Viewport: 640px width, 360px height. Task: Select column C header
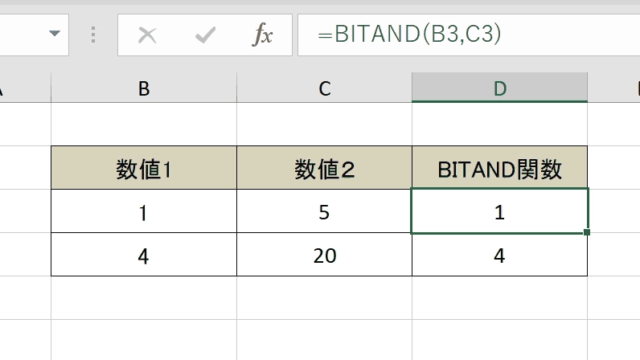tap(324, 88)
